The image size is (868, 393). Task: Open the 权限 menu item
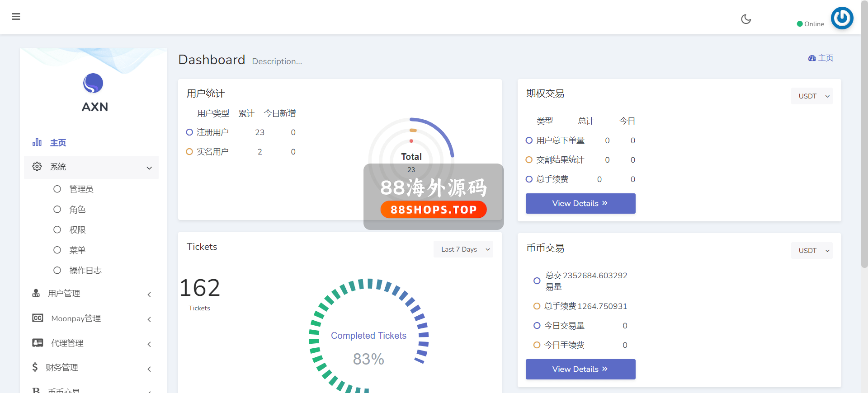pyautogui.click(x=77, y=229)
